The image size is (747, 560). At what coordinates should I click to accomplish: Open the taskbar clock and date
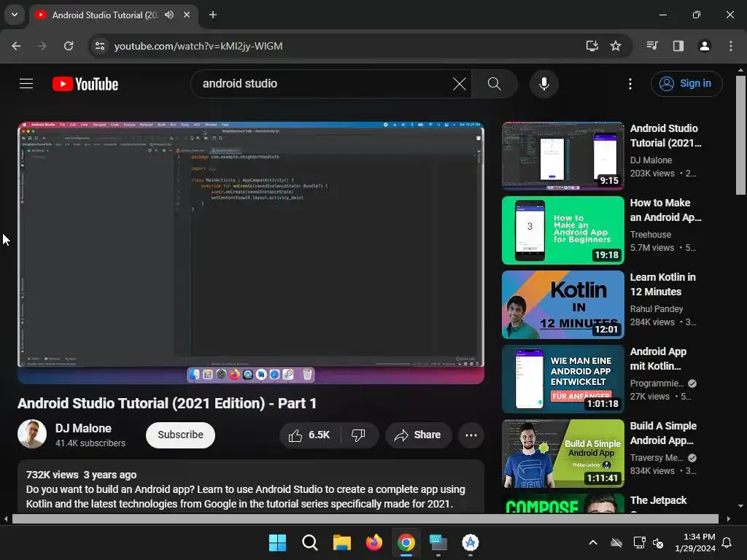click(695, 542)
